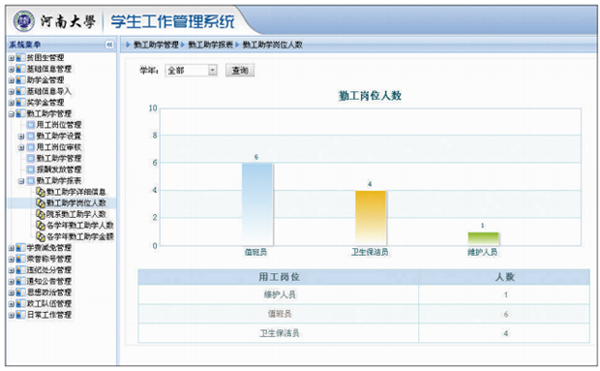Click the Henan University logo emblem

24,21
